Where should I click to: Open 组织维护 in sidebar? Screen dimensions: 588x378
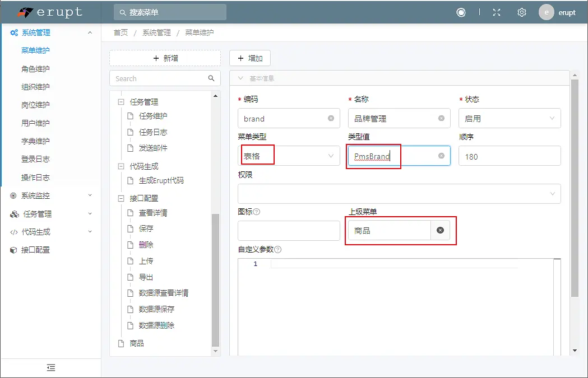click(35, 87)
